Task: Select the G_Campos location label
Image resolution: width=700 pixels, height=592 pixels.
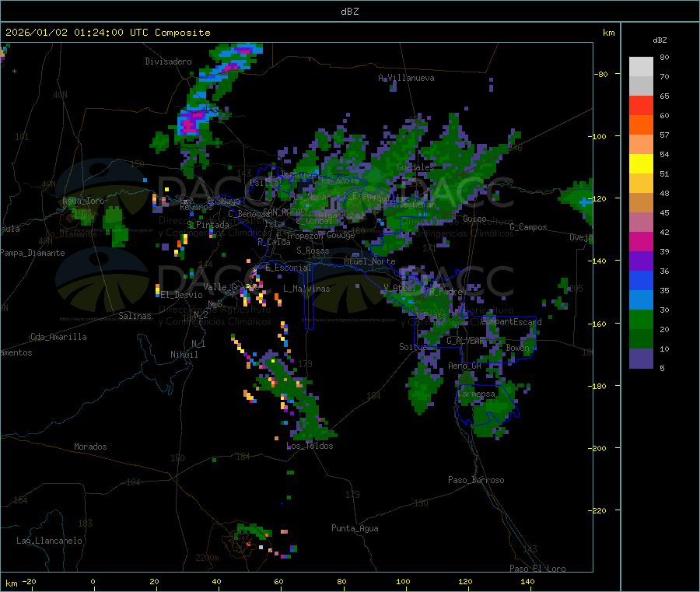Action: pyautogui.click(x=528, y=227)
